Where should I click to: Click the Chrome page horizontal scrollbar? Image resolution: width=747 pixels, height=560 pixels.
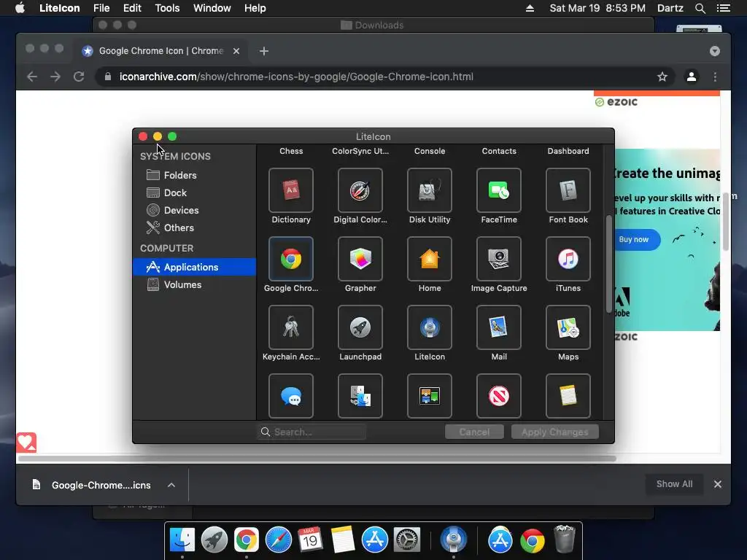tap(317, 459)
